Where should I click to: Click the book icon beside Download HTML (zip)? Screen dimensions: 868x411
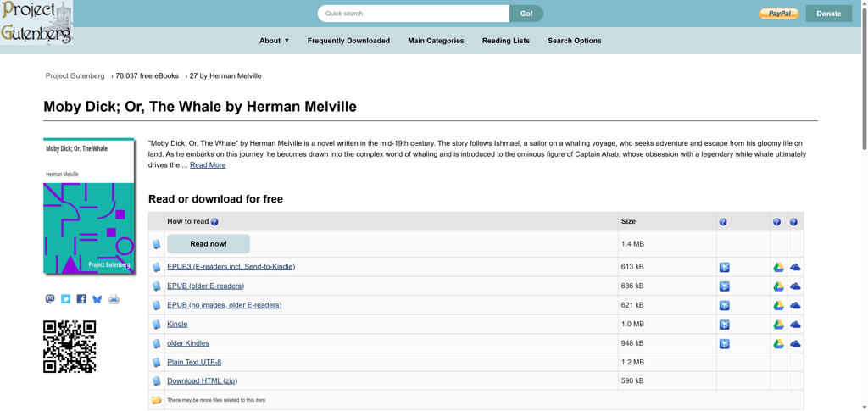157,381
